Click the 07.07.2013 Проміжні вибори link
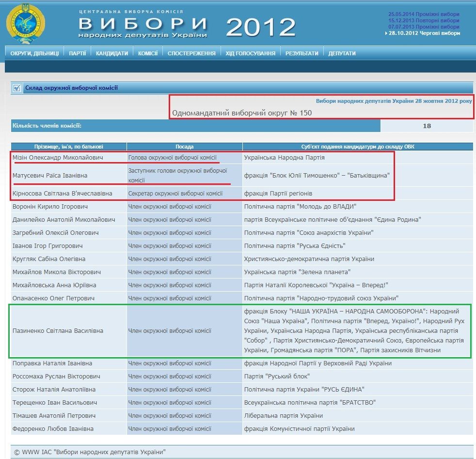The image size is (476, 459). [x=424, y=27]
